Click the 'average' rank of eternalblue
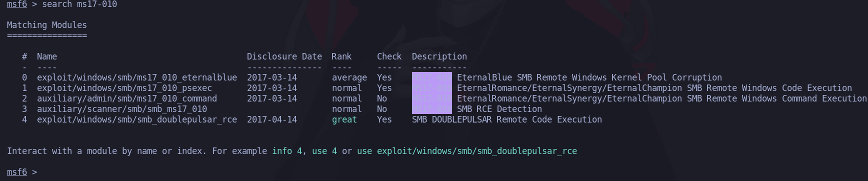Image resolution: width=868 pixels, height=181 pixels. coord(349,77)
